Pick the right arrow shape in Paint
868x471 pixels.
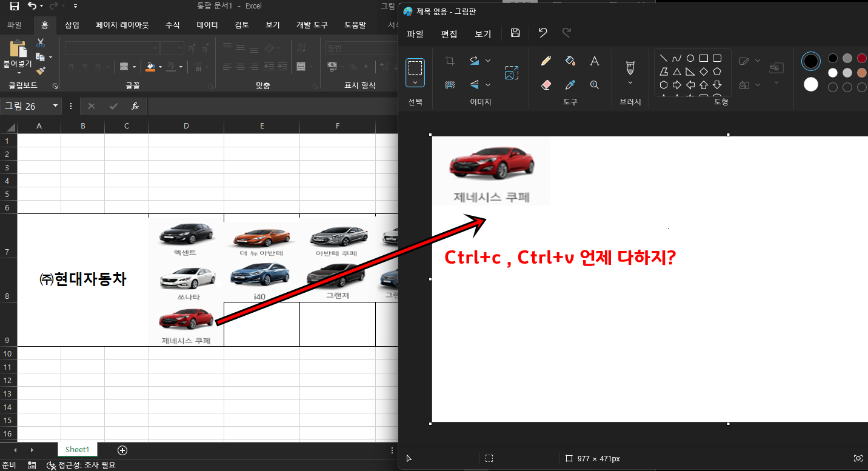point(677,85)
